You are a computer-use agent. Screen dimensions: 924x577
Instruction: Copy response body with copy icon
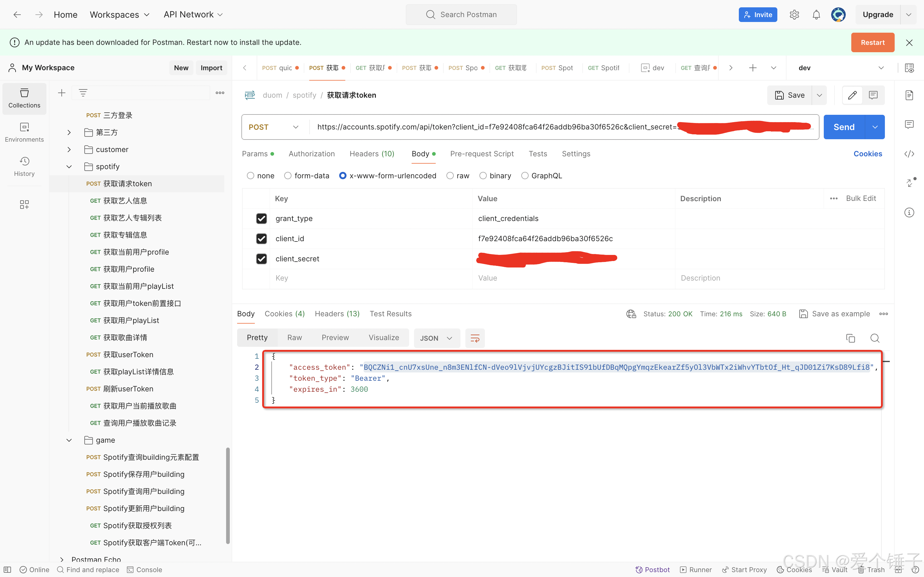pos(850,338)
